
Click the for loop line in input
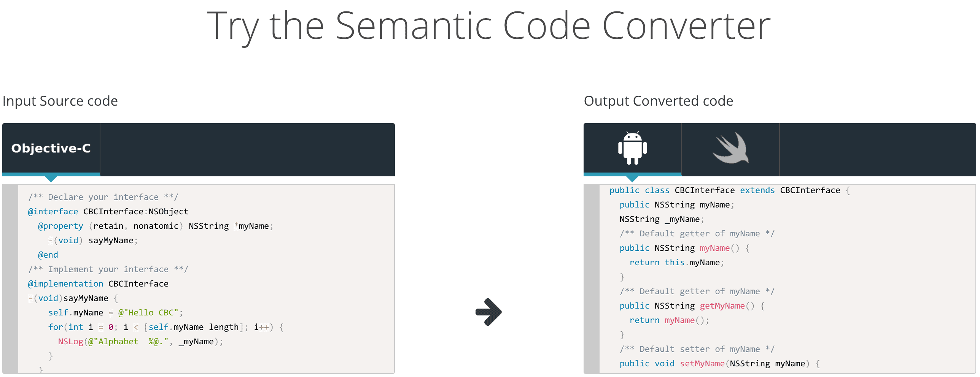[x=166, y=327]
